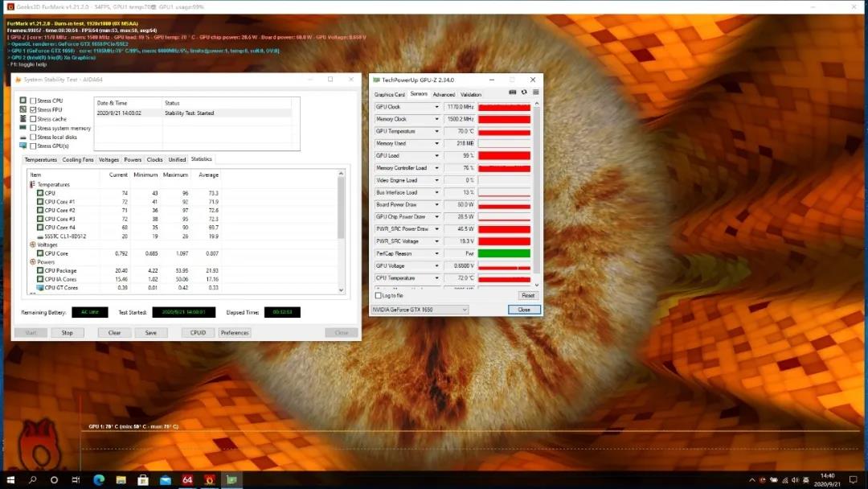The width and height of the screenshot is (868, 489).
Task: Launch Microsoft Edge from taskbar
Action: point(99,479)
